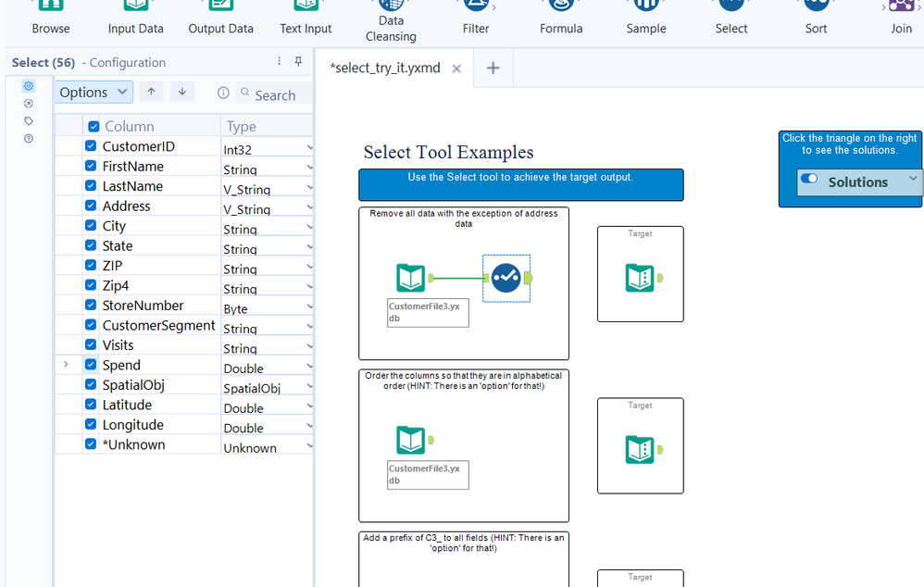The height and width of the screenshot is (587, 924).
Task: Uncheck the *Unknown field
Action: pos(91,443)
